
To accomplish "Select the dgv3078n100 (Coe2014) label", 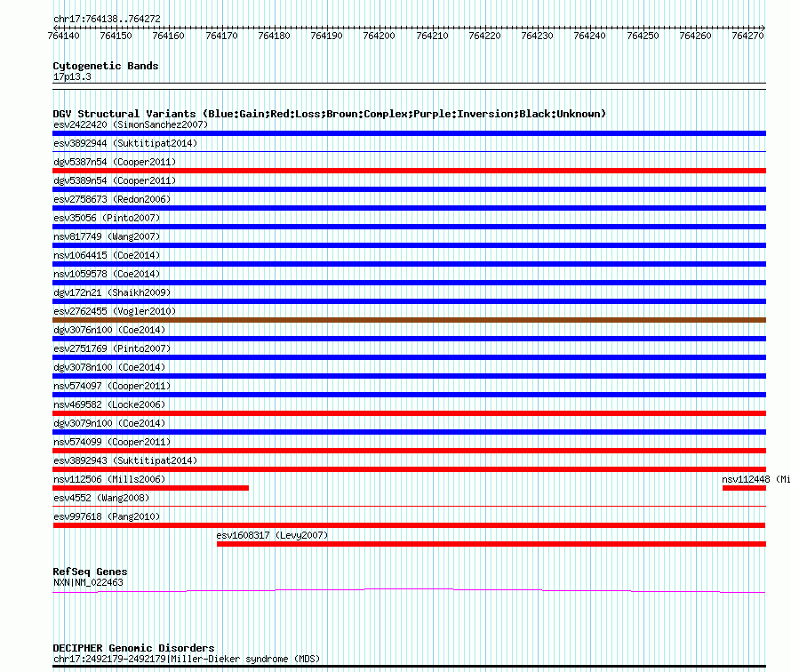I will click(x=109, y=367).
